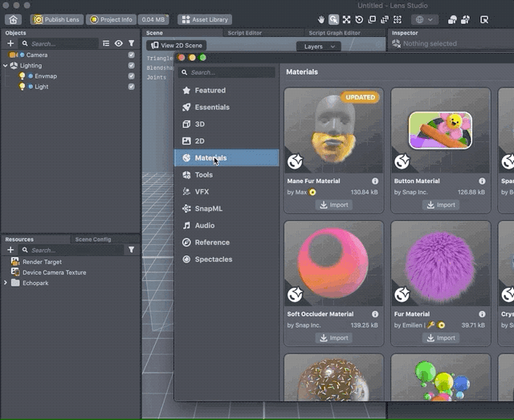Toggle the Light object checkbox
514x420 pixels.
[131, 86]
